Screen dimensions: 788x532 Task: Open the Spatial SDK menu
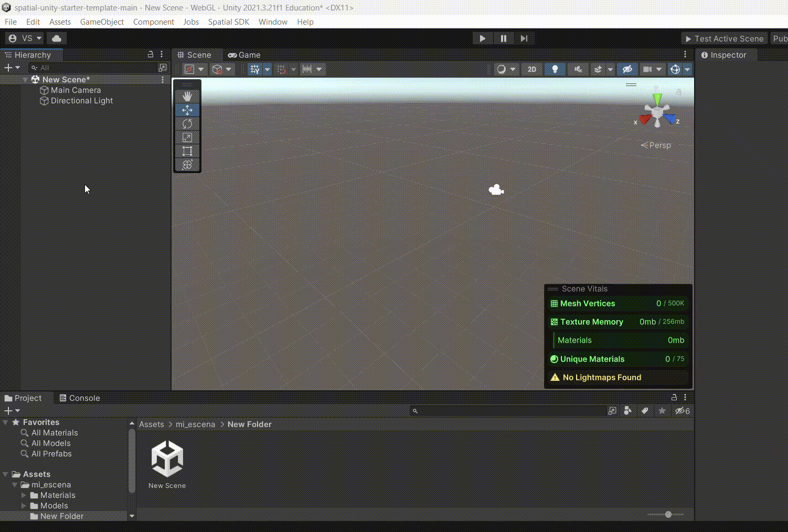point(228,22)
